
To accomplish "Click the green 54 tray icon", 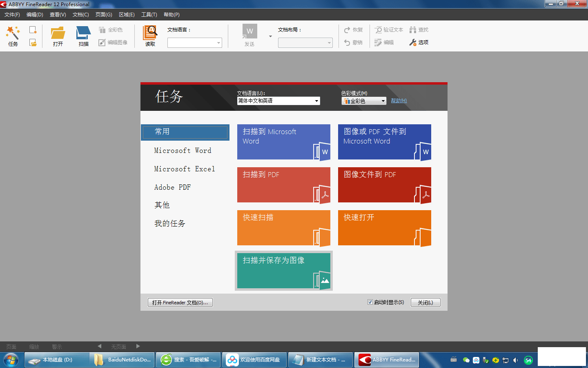I will tap(528, 360).
